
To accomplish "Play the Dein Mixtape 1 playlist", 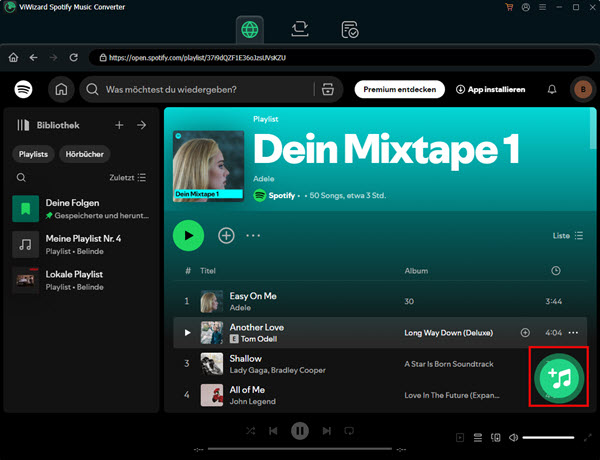I will pyautogui.click(x=188, y=235).
